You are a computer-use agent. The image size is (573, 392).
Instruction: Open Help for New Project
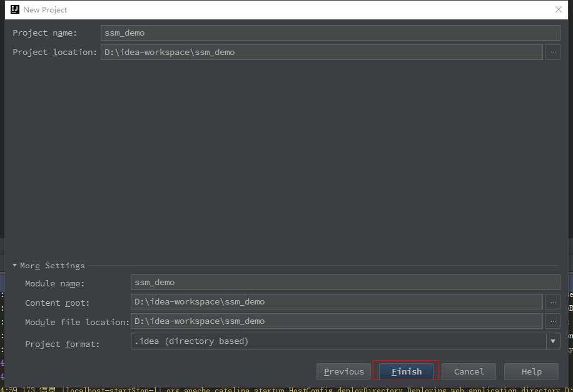pyautogui.click(x=531, y=371)
